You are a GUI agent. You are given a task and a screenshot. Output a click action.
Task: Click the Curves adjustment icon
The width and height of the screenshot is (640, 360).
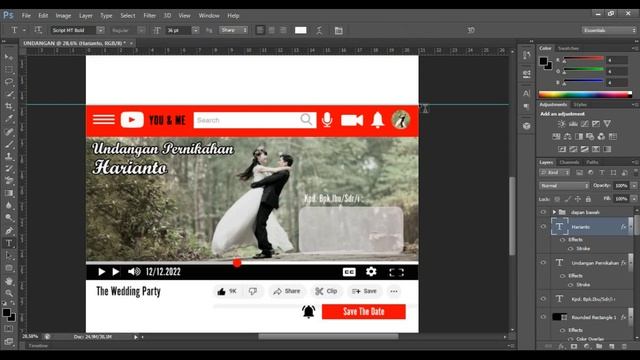pos(584,124)
